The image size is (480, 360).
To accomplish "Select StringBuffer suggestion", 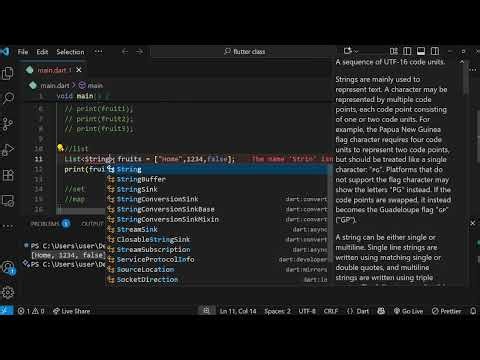I will tap(217, 179).
